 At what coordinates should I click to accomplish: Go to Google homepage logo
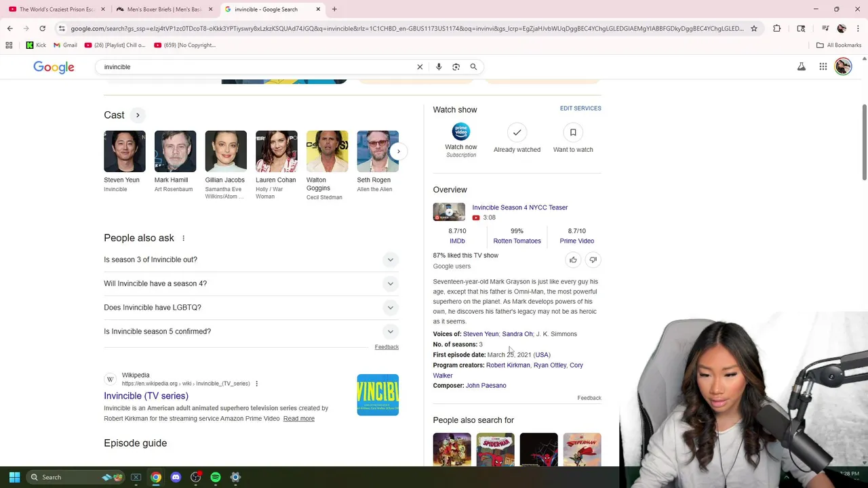(54, 67)
